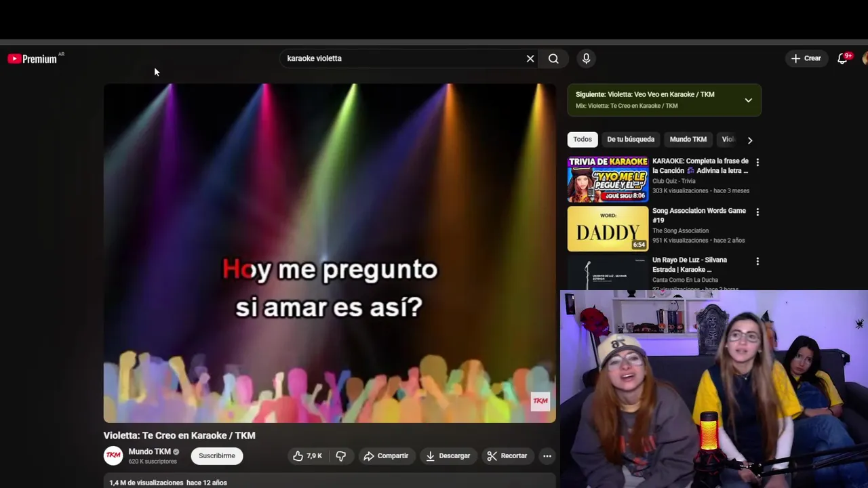Show more filter chips with arrow
The width and height of the screenshot is (868, 488).
click(x=749, y=140)
